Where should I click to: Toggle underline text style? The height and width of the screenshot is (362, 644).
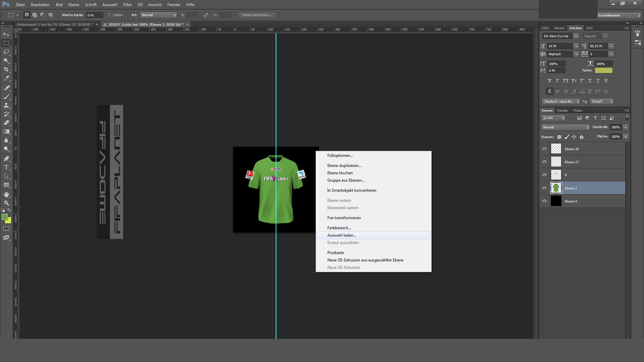click(598, 81)
